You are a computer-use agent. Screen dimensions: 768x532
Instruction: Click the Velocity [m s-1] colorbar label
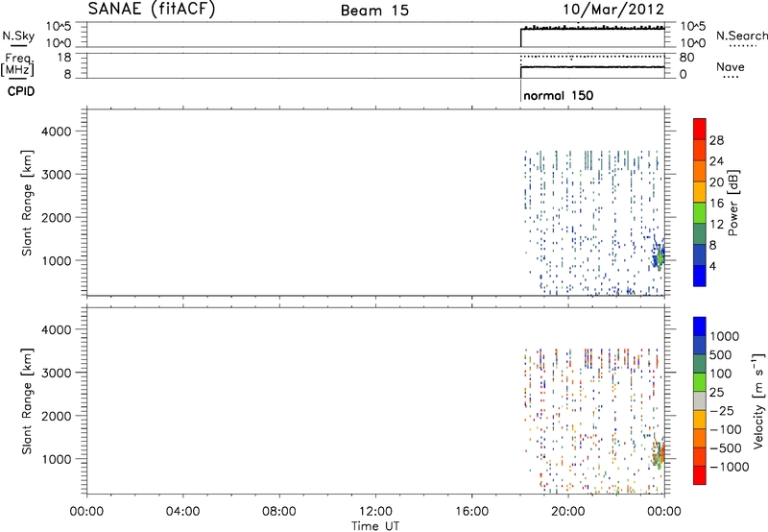[x=758, y=400]
